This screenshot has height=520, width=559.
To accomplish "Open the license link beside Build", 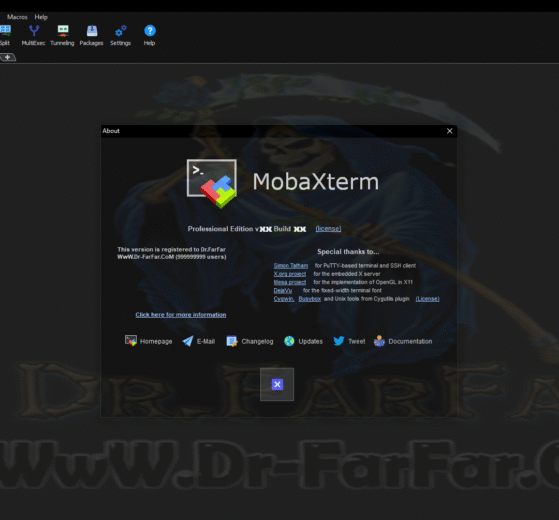I will (328, 228).
